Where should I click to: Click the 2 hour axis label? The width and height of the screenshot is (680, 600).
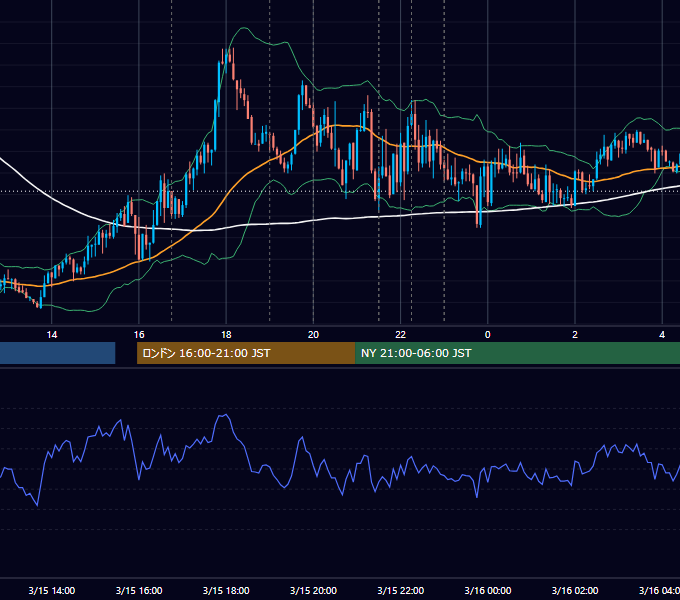point(575,335)
